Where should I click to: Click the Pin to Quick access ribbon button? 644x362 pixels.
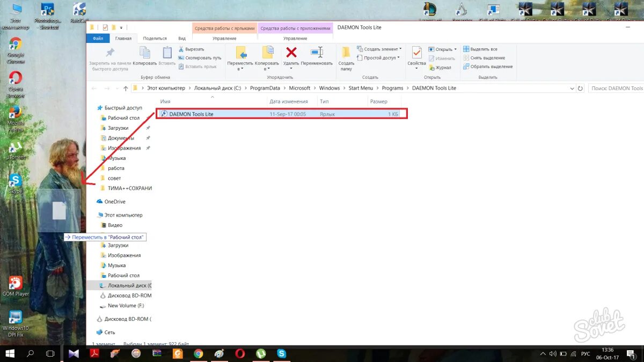point(109,59)
